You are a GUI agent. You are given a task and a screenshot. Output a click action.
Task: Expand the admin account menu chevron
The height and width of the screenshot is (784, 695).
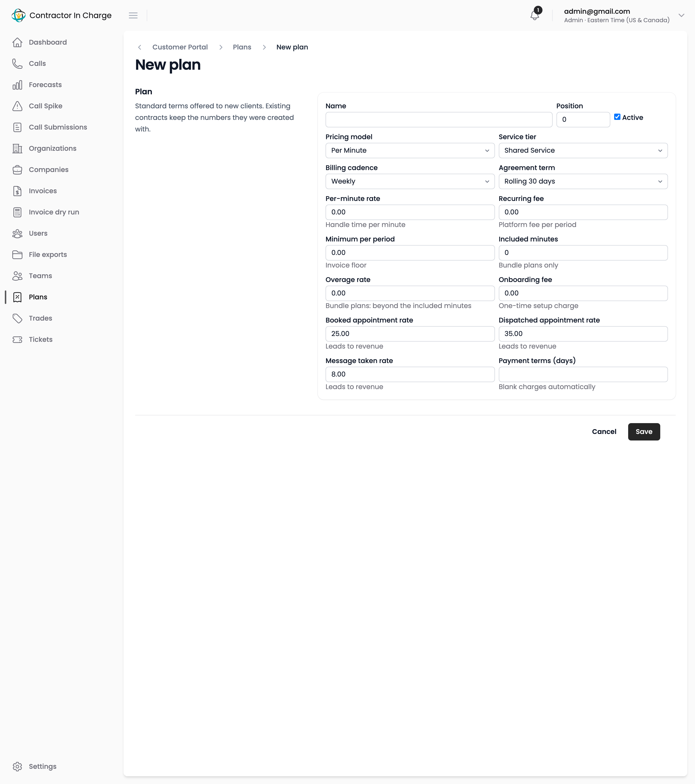click(x=681, y=15)
